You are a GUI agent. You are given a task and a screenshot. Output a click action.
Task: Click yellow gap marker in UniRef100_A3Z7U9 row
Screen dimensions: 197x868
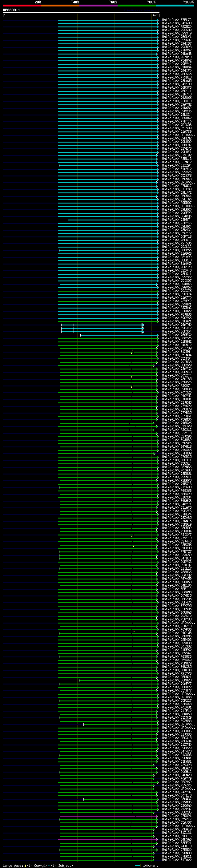tap(132, 350)
